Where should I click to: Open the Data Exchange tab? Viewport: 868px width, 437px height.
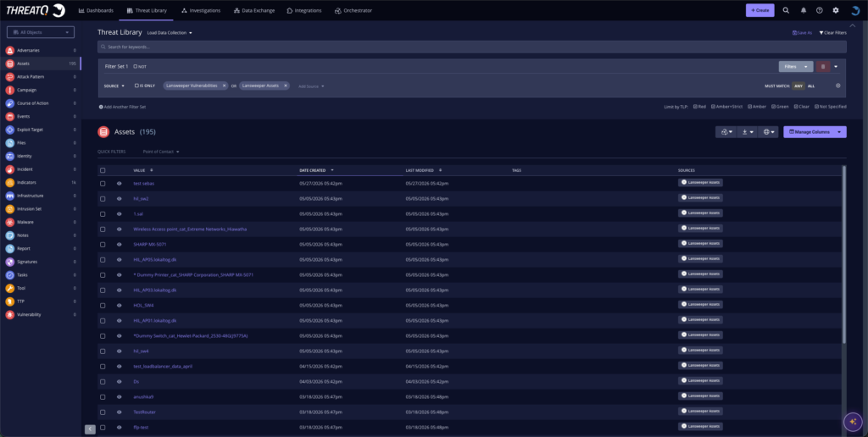[254, 10]
